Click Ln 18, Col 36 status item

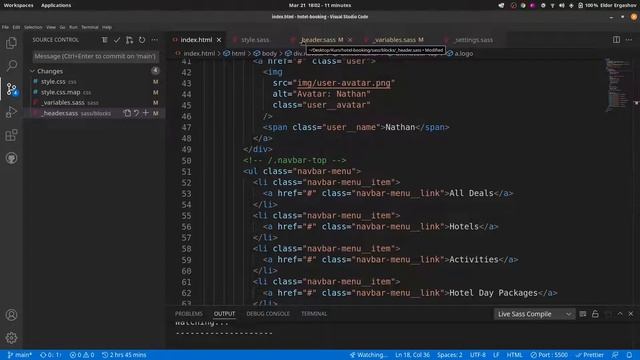(412, 355)
